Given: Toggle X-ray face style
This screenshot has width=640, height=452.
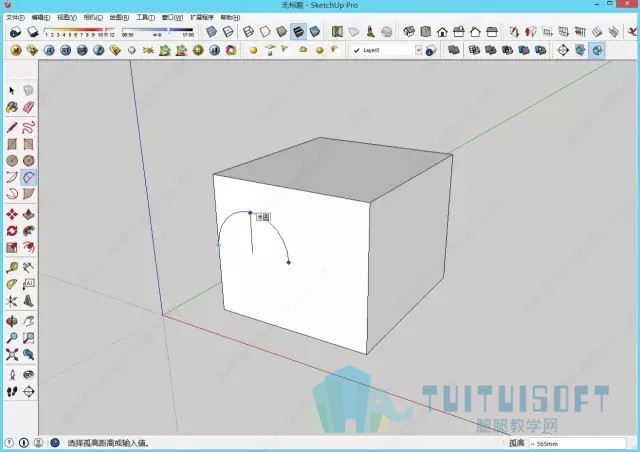Looking at the screenshot, I should click(x=211, y=31).
